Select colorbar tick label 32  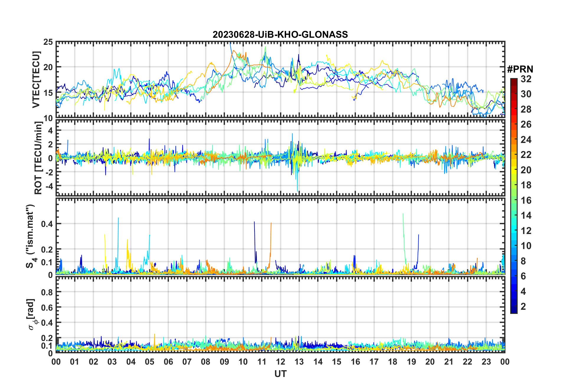click(526, 79)
